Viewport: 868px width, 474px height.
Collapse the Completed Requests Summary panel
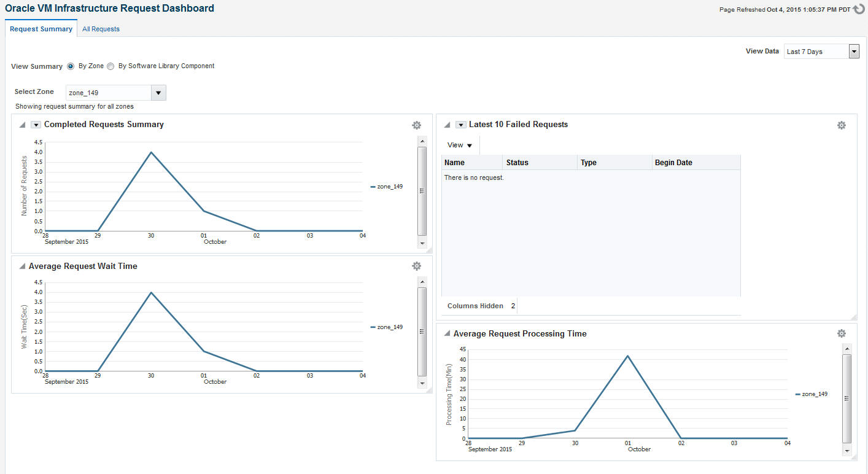click(x=22, y=125)
